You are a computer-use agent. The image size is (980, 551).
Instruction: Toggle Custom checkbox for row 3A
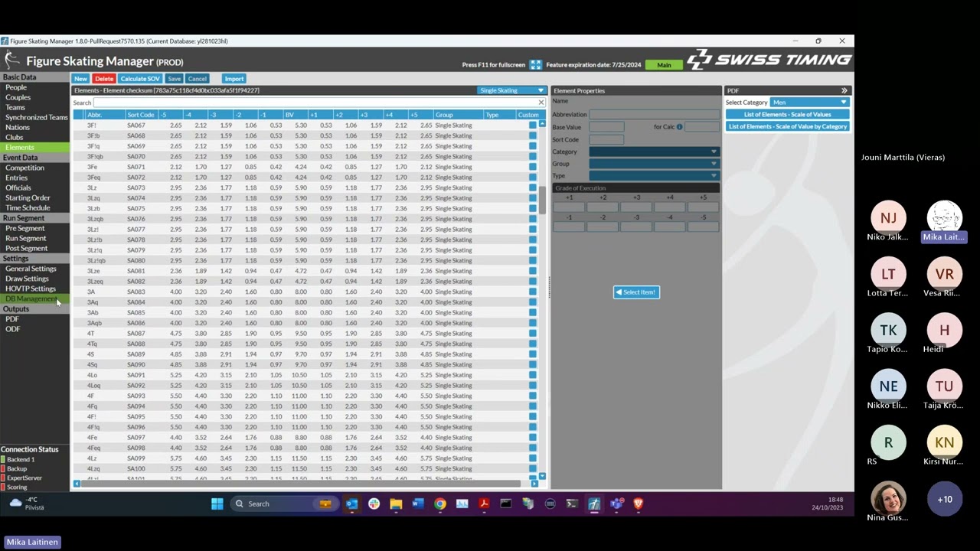tap(533, 292)
